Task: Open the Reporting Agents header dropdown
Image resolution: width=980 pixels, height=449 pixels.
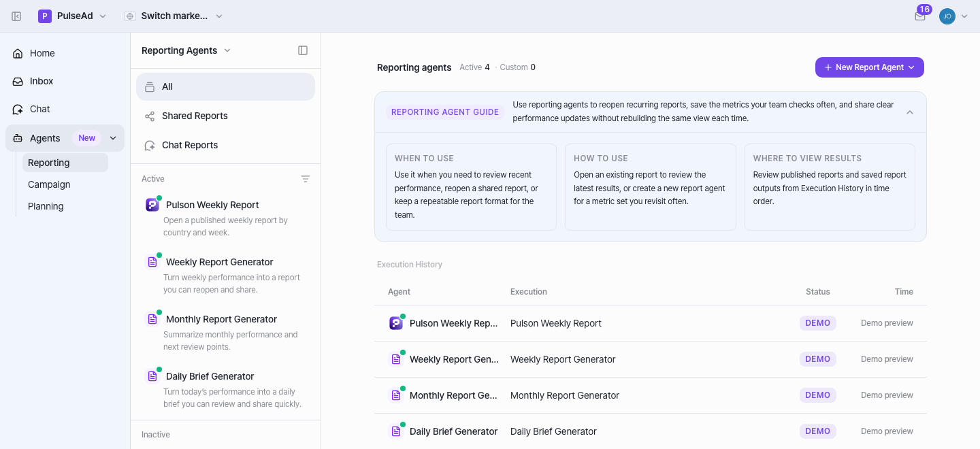Action: [x=186, y=50]
